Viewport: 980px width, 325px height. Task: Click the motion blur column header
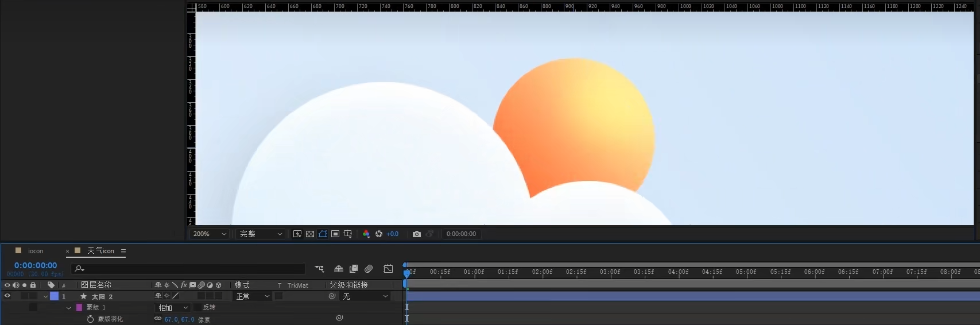pos(201,285)
